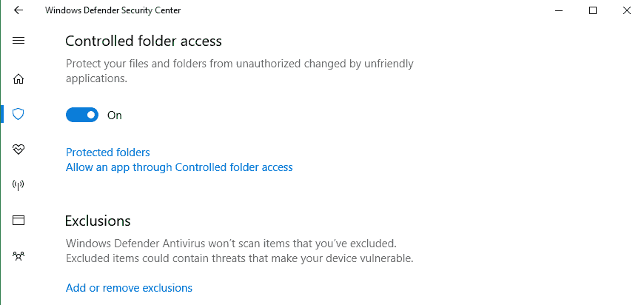644x305 pixels.
Task: Maximize the Security Center window
Action: pyautogui.click(x=593, y=10)
